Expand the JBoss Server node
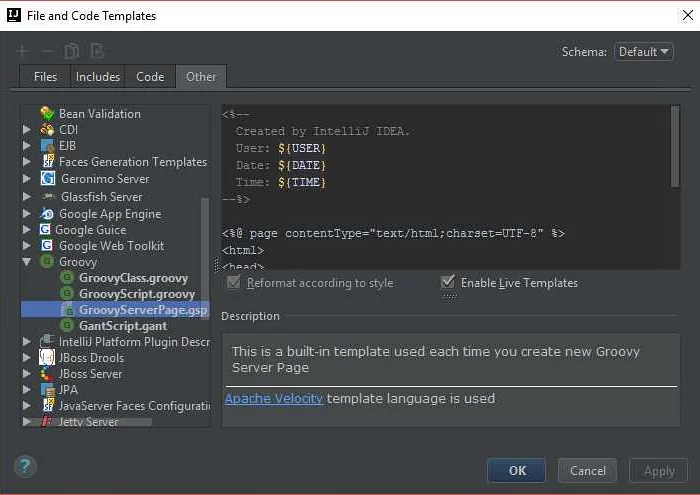 tap(27, 374)
